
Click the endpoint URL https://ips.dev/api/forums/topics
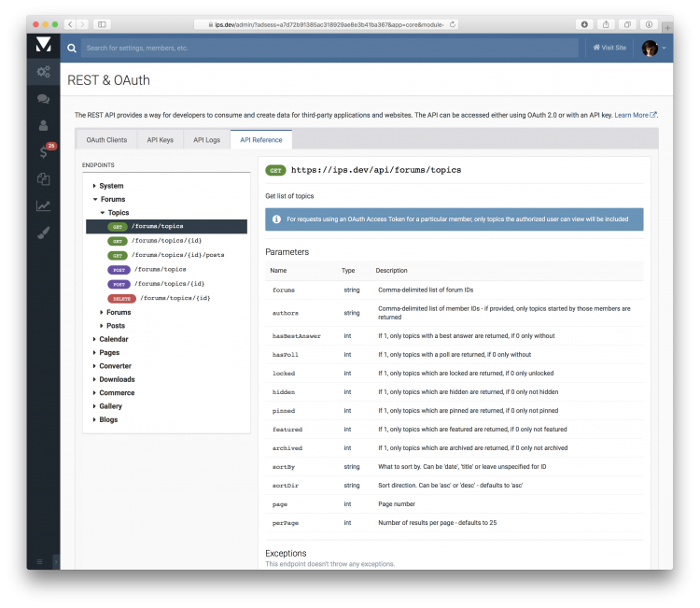376,170
